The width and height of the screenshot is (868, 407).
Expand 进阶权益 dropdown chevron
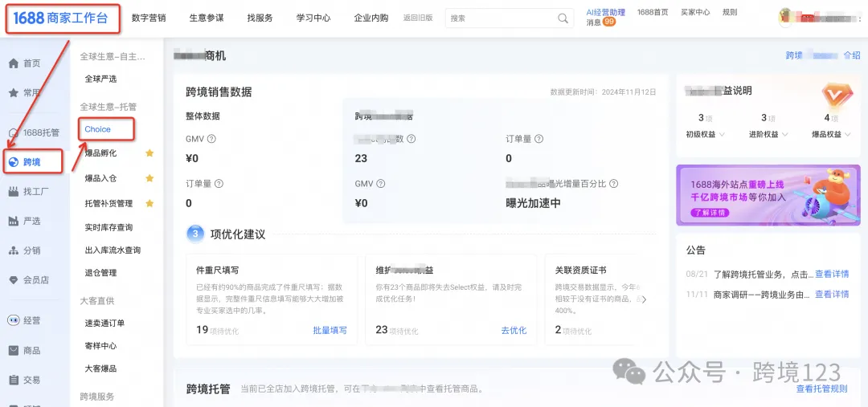[x=785, y=134]
